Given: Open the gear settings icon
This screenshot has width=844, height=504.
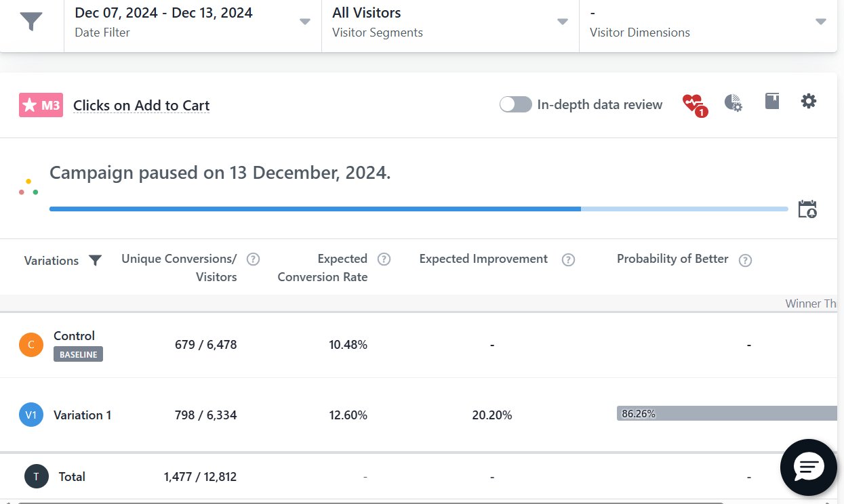Looking at the screenshot, I should 809,102.
